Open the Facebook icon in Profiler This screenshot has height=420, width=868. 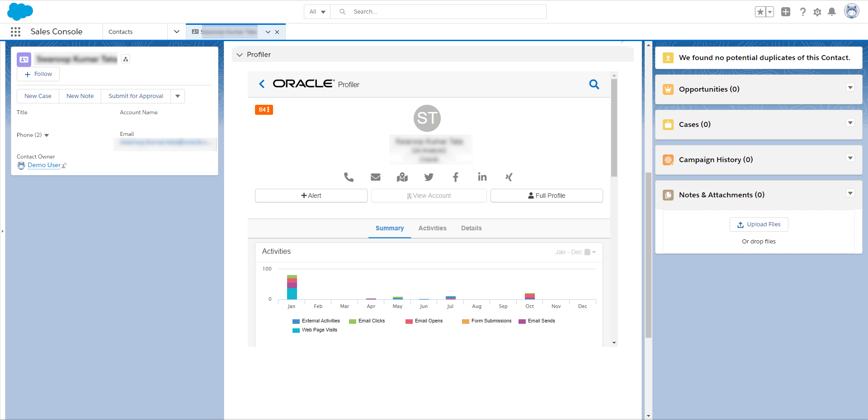pyautogui.click(x=456, y=177)
